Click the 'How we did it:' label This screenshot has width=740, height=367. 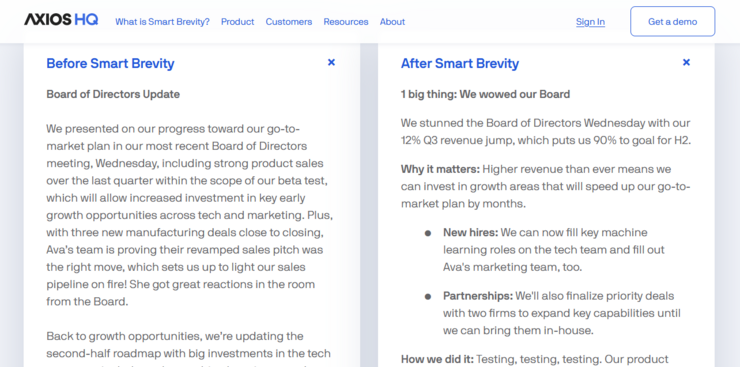pos(437,359)
